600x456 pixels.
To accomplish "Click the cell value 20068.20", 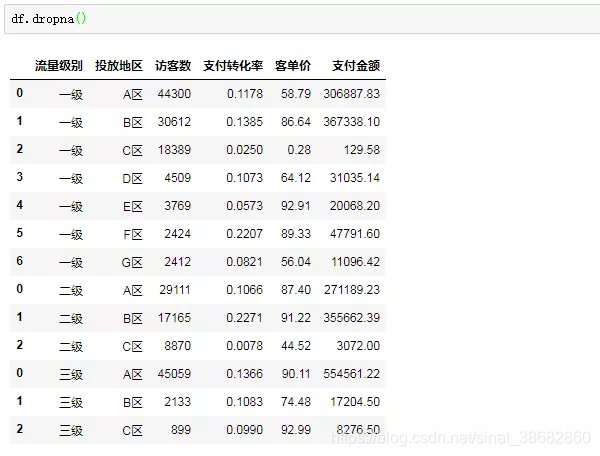I will pos(355,206).
